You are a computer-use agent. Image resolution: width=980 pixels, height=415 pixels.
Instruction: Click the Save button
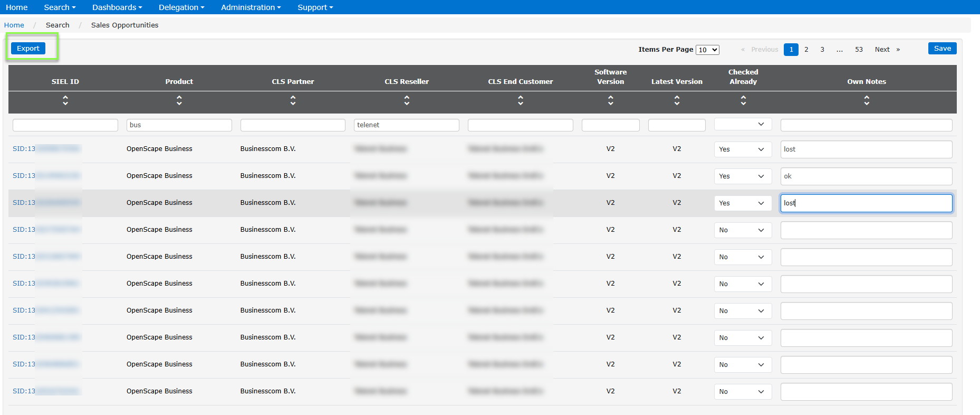click(942, 48)
